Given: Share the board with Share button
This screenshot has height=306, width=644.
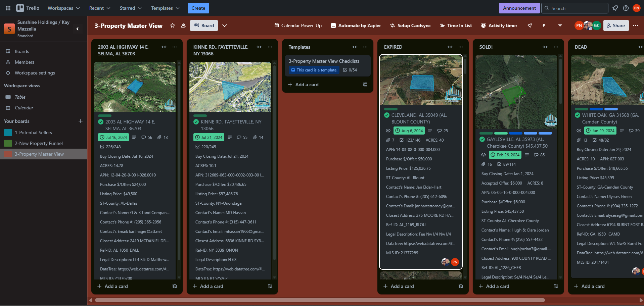Looking at the screenshot, I should pos(616,25).
